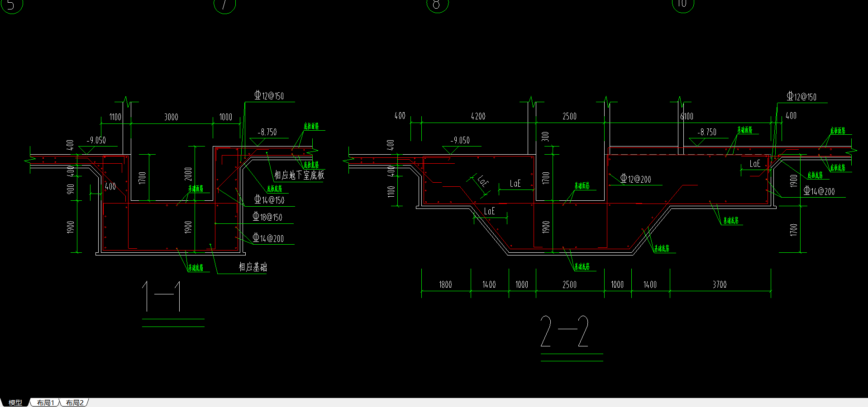The width and height of the screenshot is (868, 407).
Task: Select Φ12@150 rebar label in section 2-2
Action: [801, 96]
